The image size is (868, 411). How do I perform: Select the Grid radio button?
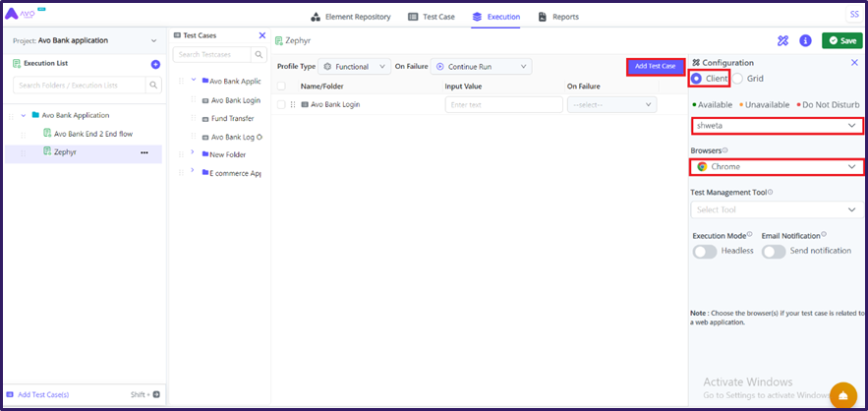point(738,78)
